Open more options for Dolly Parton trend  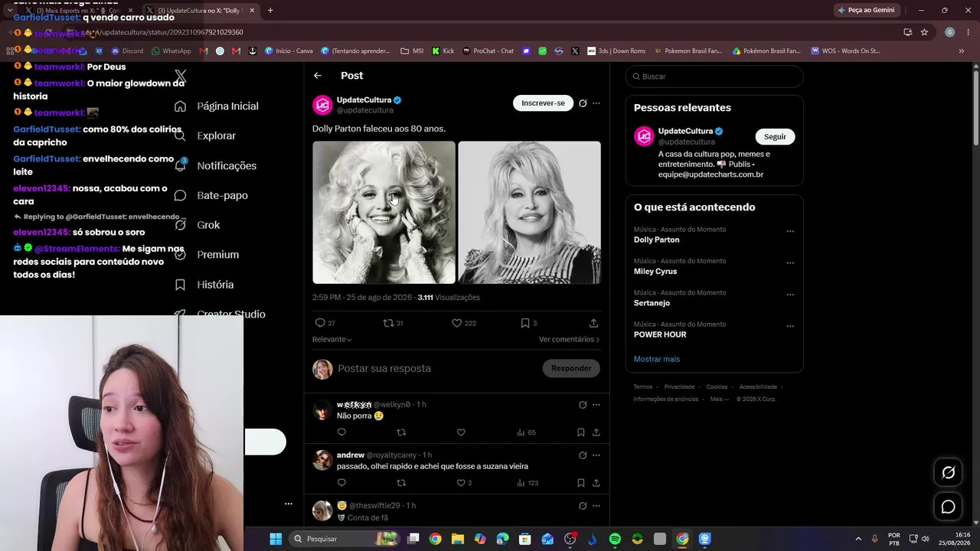[x=790, y=231]
